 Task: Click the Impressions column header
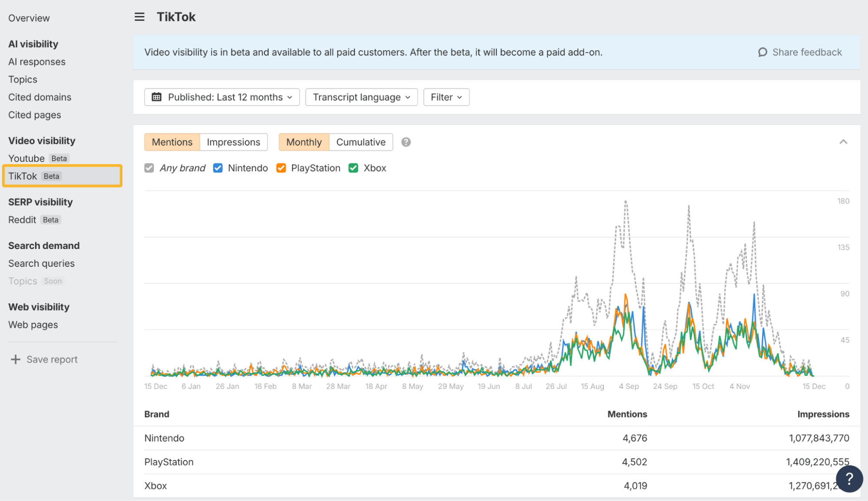(823, 414)
